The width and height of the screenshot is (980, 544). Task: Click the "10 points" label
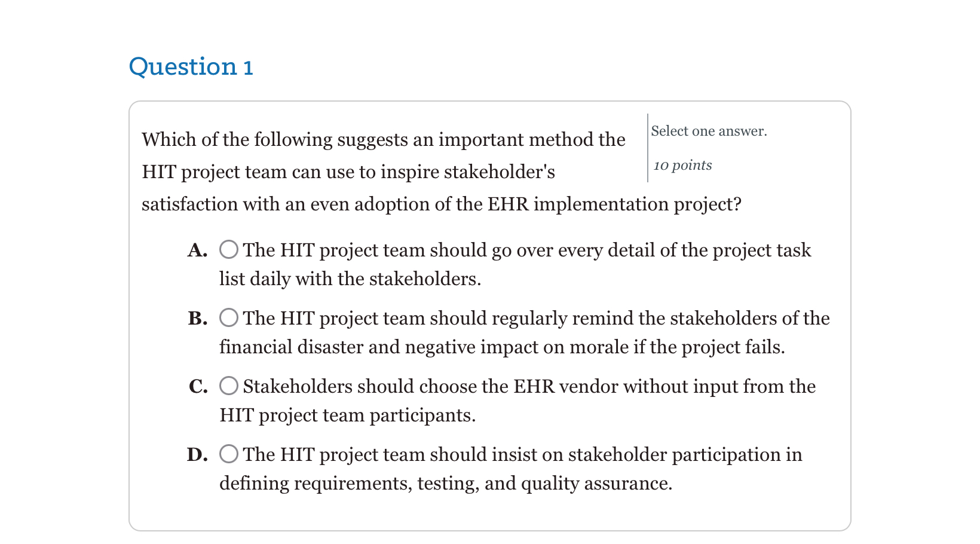[682, 165]
